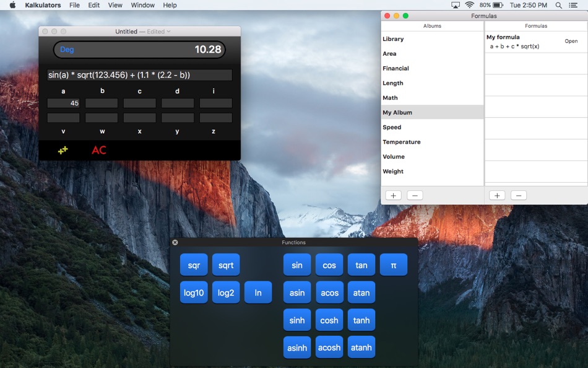
Task: Insert the sinh function
Action: coord(297,320)
